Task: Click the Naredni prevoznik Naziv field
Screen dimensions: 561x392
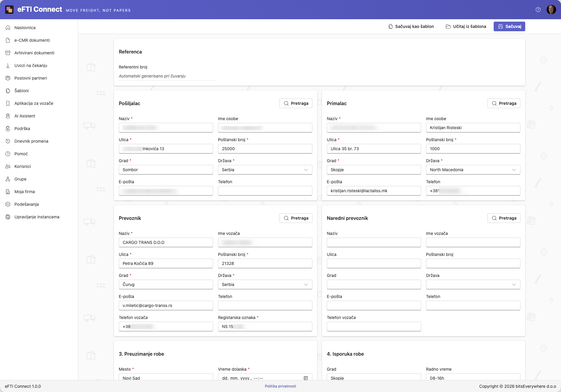Action: click(x=374, y=242)
